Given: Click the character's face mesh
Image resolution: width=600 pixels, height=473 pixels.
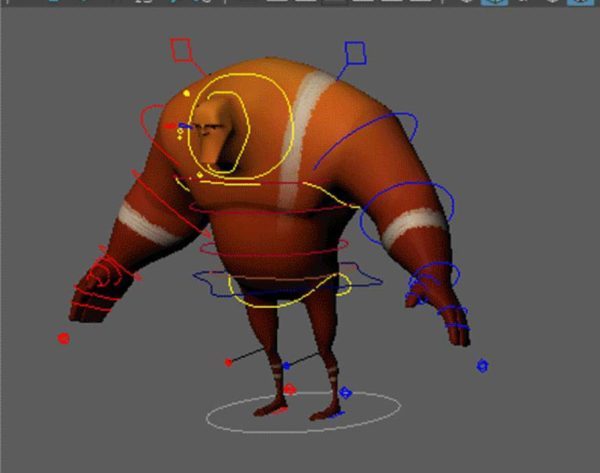Looking at the screenshot, I should (x=220, y=140).
